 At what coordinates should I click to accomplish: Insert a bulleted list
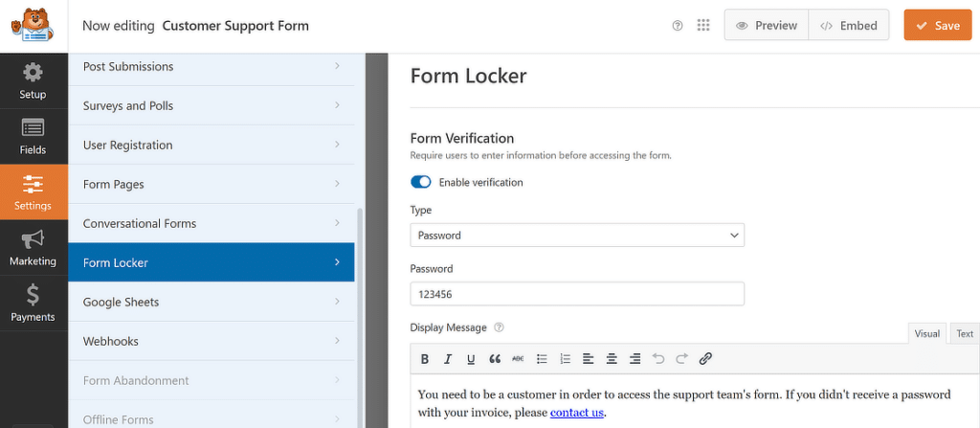coord(542,359)
